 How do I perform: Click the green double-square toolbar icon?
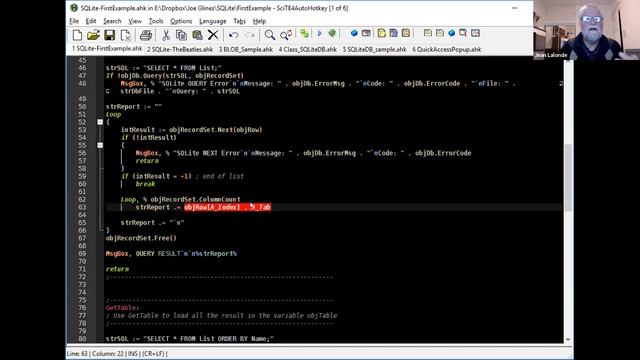pos(304,33)
